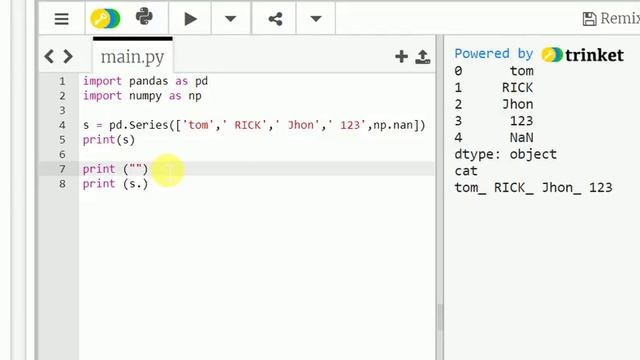Image resolution: width=640 pixels, height=360 pixels.
Task: Click the Python language icon
Action: [144, 17]
